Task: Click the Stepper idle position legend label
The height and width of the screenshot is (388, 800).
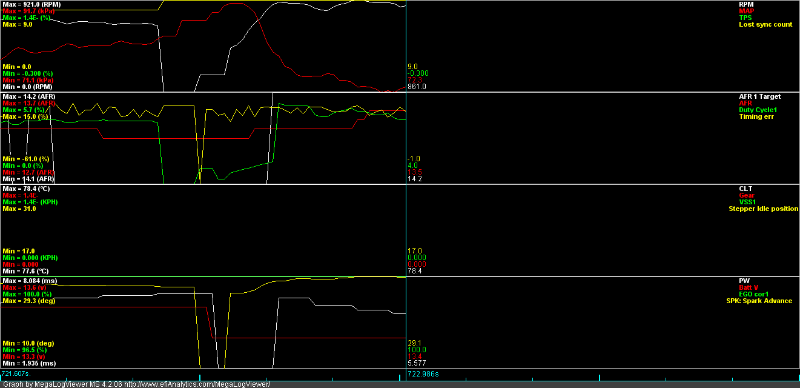Action: point(763,208)
